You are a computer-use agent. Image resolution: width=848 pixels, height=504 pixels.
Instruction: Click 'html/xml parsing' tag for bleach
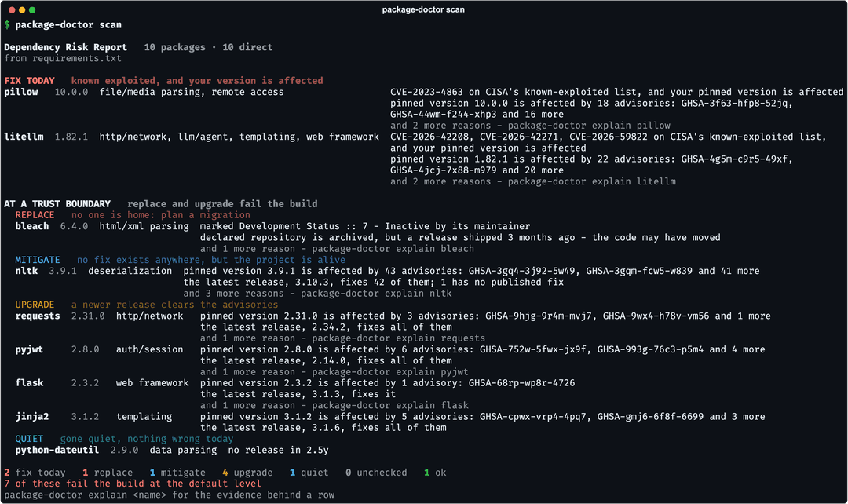click(x=144, y=226)
